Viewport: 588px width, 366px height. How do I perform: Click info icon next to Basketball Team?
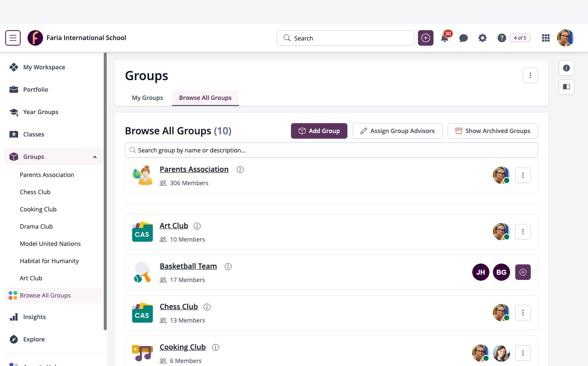(228, 267)
